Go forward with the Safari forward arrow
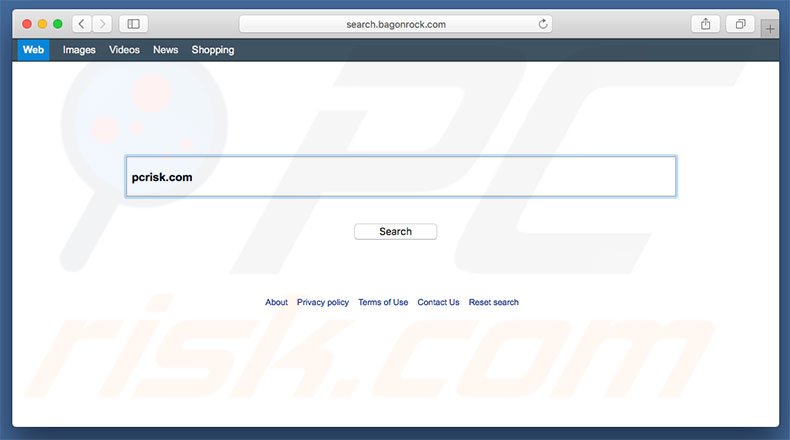The image size is (790, 440). 102,24
